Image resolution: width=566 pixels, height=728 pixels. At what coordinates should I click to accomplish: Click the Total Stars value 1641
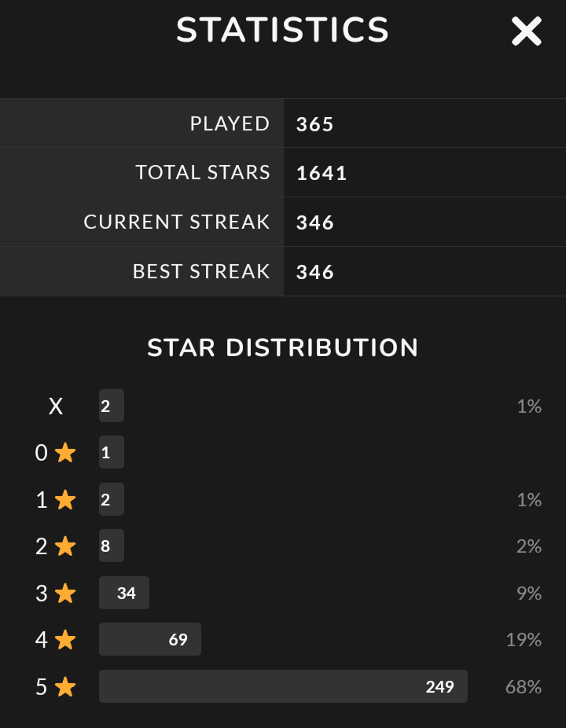[x=322, y=173]
